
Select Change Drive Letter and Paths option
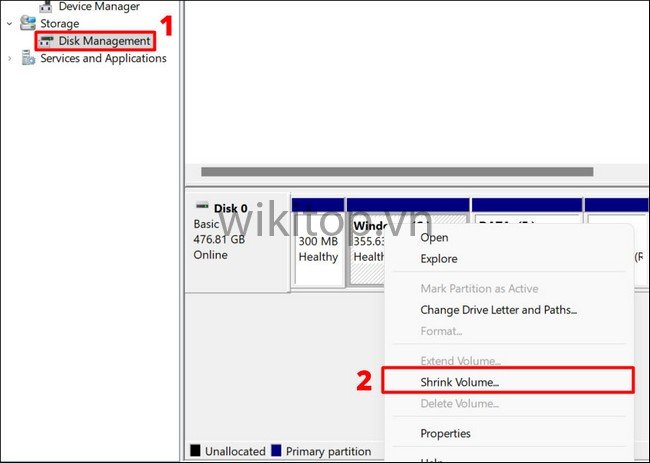[x=498, y=310]
